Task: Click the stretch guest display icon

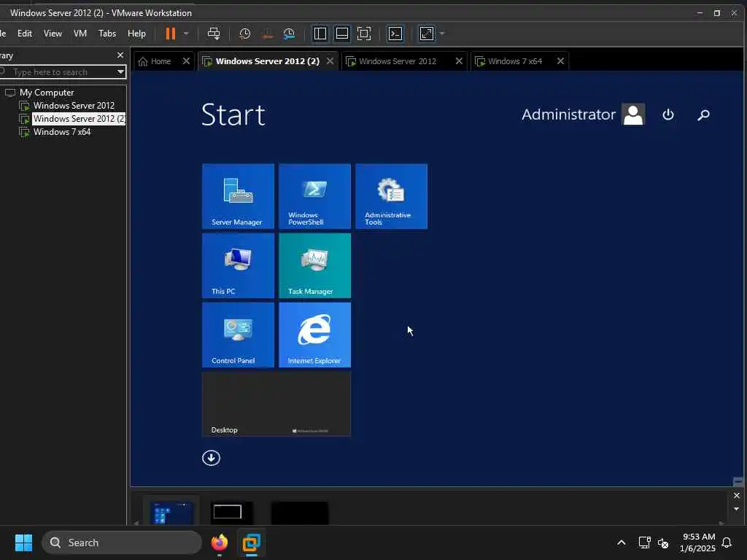Action: [x=426, y=34]
